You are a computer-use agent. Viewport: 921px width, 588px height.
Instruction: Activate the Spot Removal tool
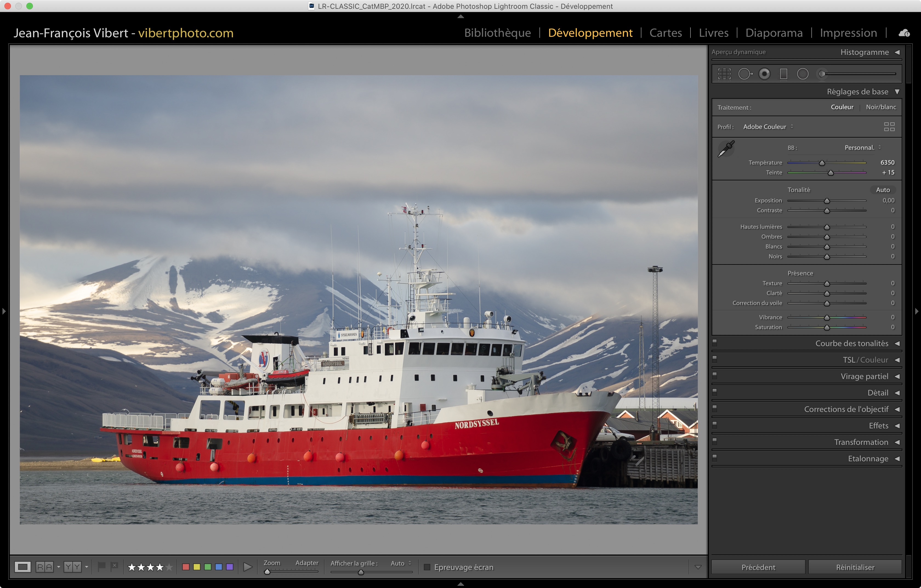point(745,74)
